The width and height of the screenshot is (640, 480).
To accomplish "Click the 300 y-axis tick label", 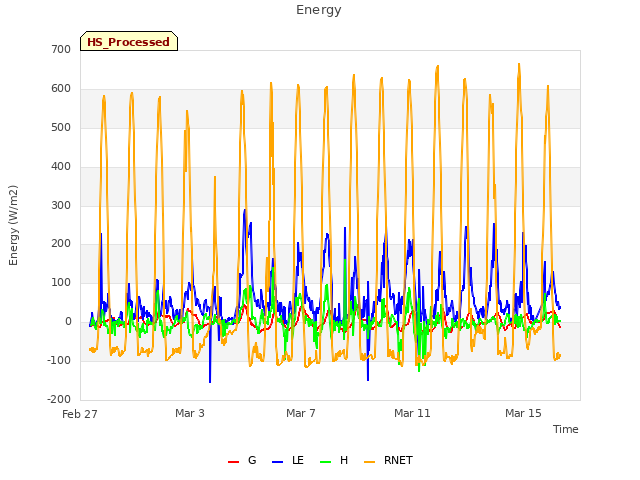I will click(x=61, y=205).
